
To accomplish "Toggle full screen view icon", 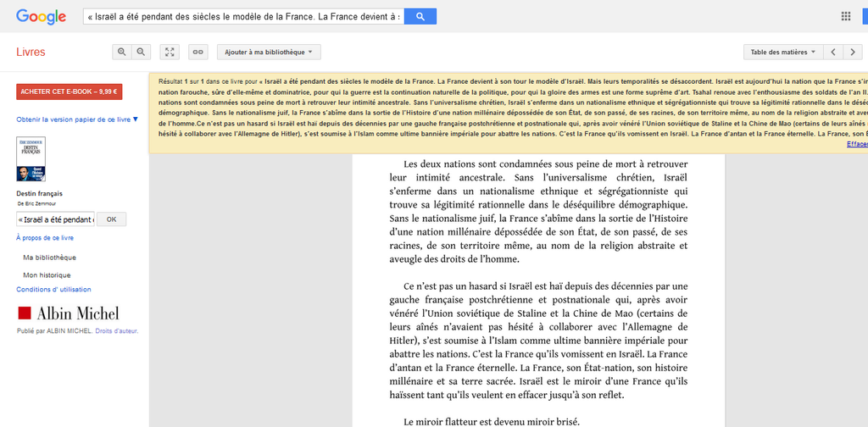I will tap(170, 52).
